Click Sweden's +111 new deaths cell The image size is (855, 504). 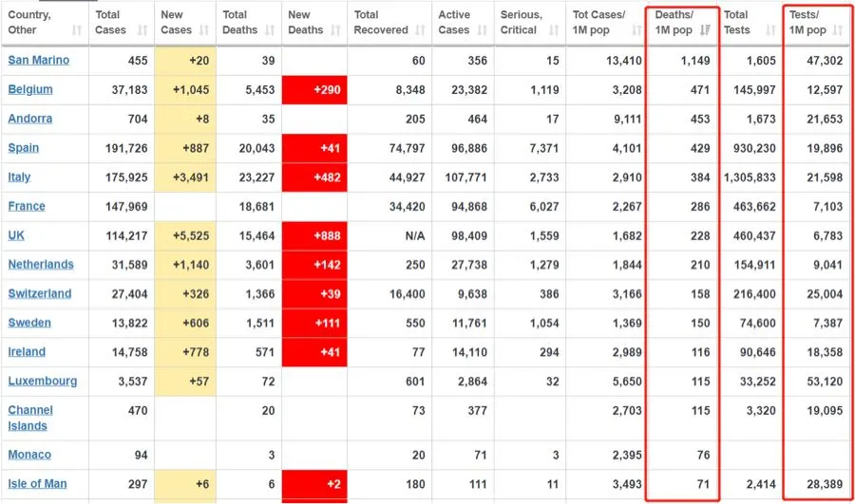click(314, 323)
